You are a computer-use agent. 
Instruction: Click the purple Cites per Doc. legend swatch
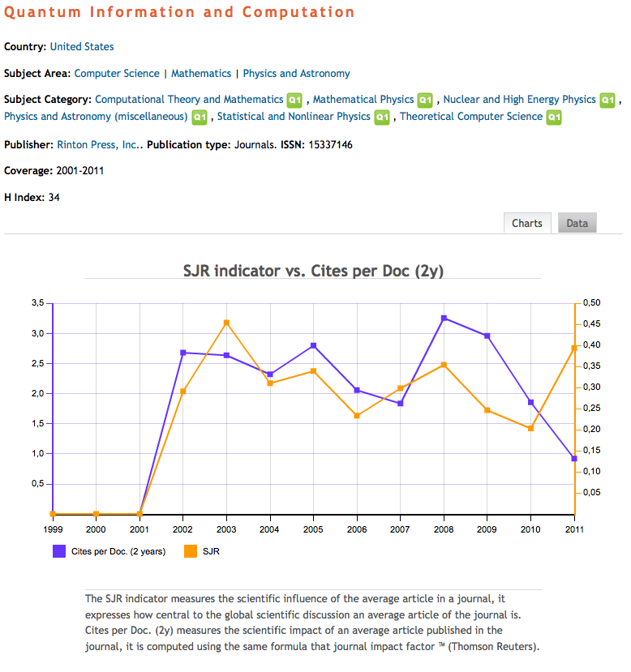(x=59, y=551)
